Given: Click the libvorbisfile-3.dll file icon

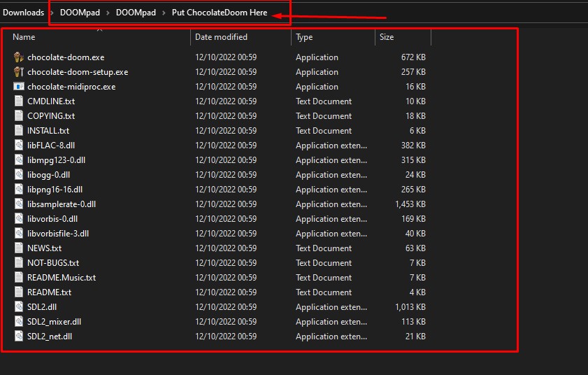Looking at the screenshot, I should point(18,234).
